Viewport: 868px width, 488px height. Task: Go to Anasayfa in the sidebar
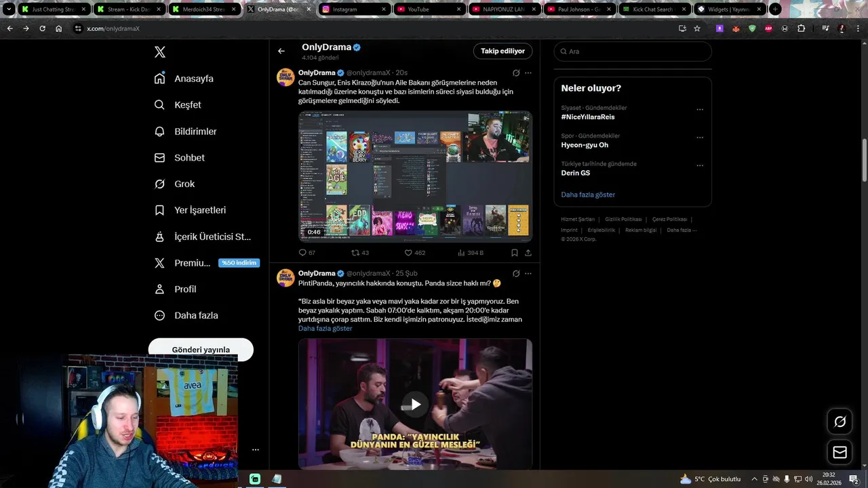pos(184,79)
